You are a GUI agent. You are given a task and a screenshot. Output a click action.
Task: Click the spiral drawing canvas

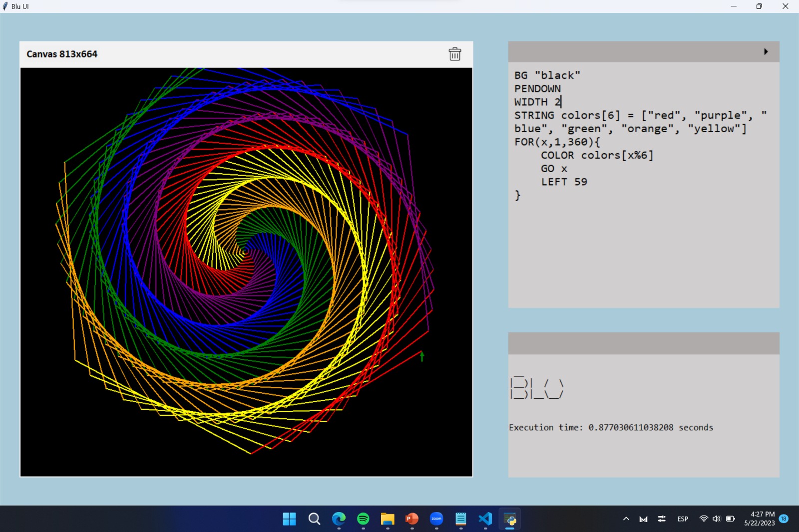246,272
